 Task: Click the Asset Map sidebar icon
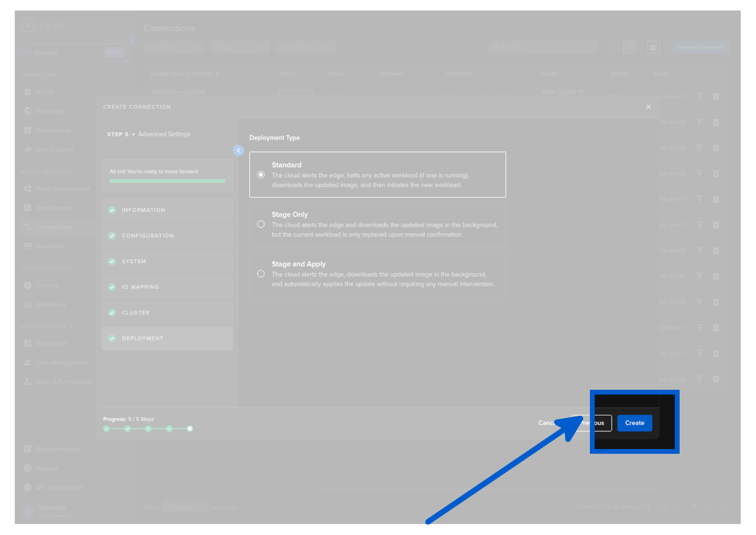28,111
